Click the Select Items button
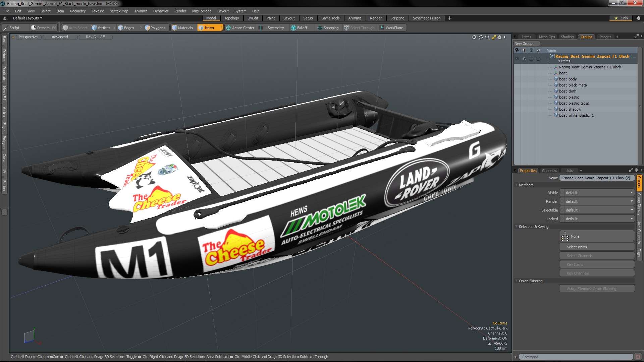644x362 pixels. (597, 247)
